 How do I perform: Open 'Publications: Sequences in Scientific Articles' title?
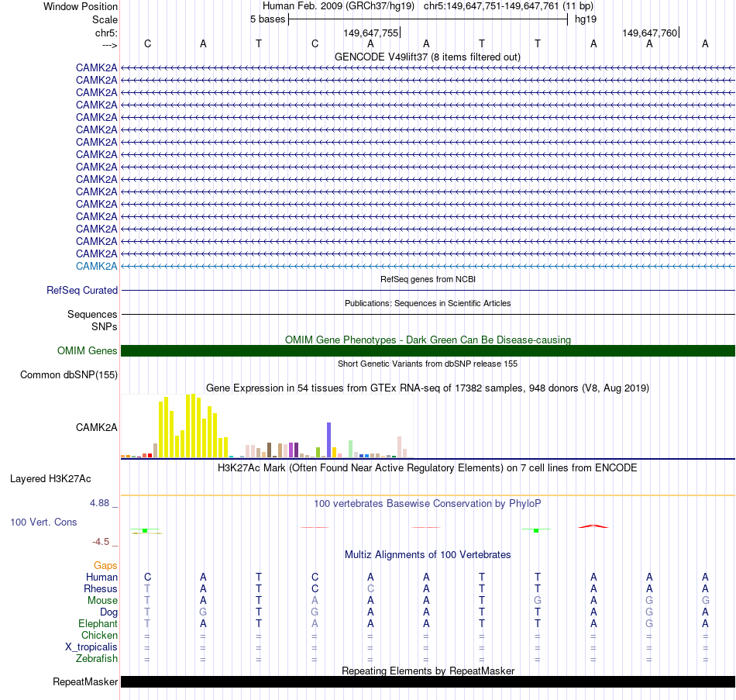[428, 303]
